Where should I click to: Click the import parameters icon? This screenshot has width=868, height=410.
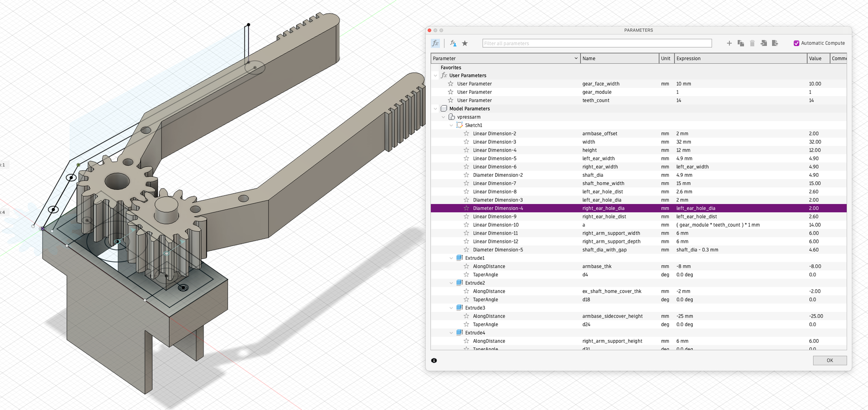(x=764, y=43)
